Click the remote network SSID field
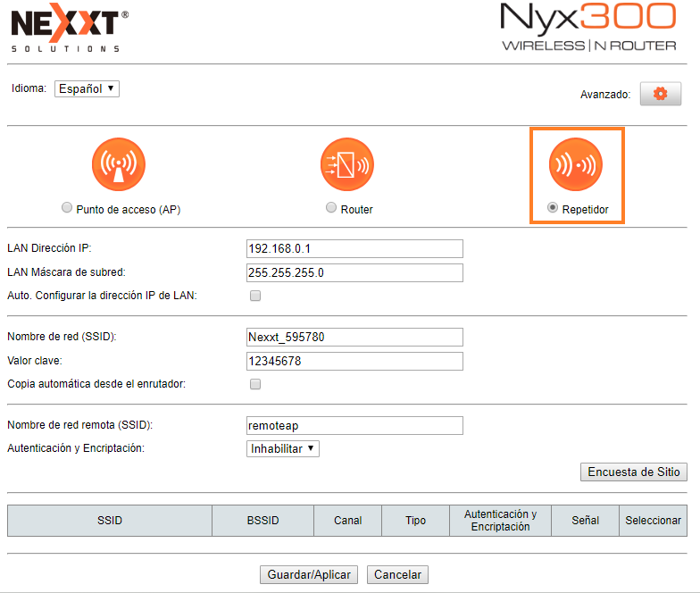The width and height of the screenshot is (700, 593). point(355,425)
